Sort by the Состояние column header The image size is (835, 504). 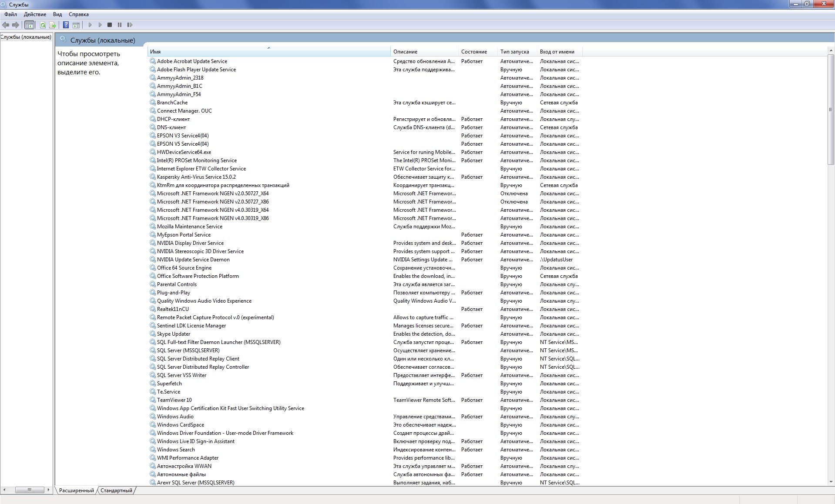point(474,52)
